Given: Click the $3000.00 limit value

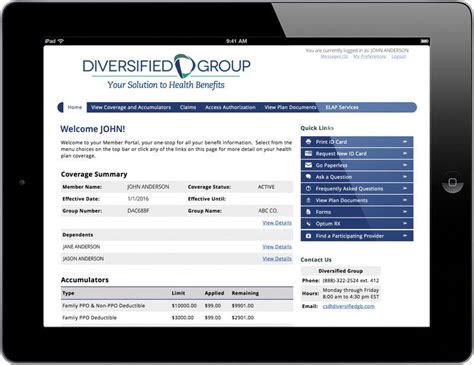Looking at the screenshot, I should tap(183, 317).
